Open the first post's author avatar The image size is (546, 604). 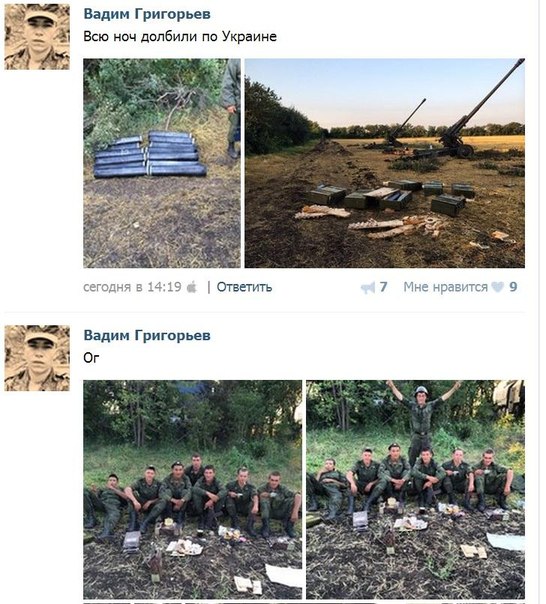37,37
